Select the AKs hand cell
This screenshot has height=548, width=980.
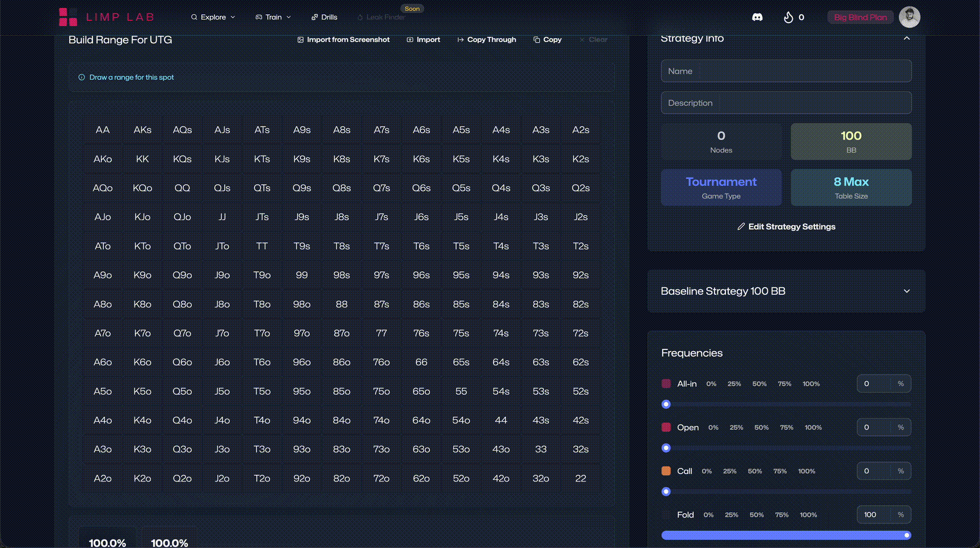(x=142, y=130)
